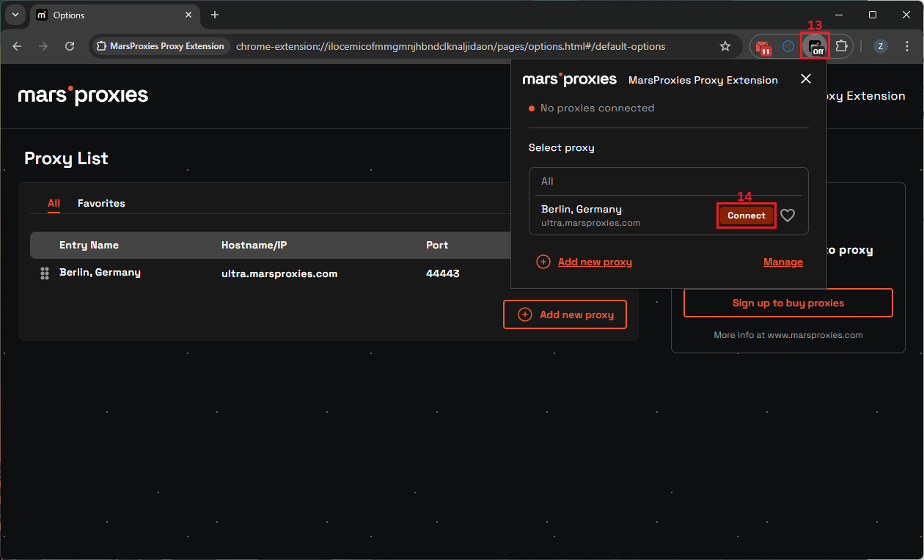Select the All tab in Proxy List

[x=54, y=203]
